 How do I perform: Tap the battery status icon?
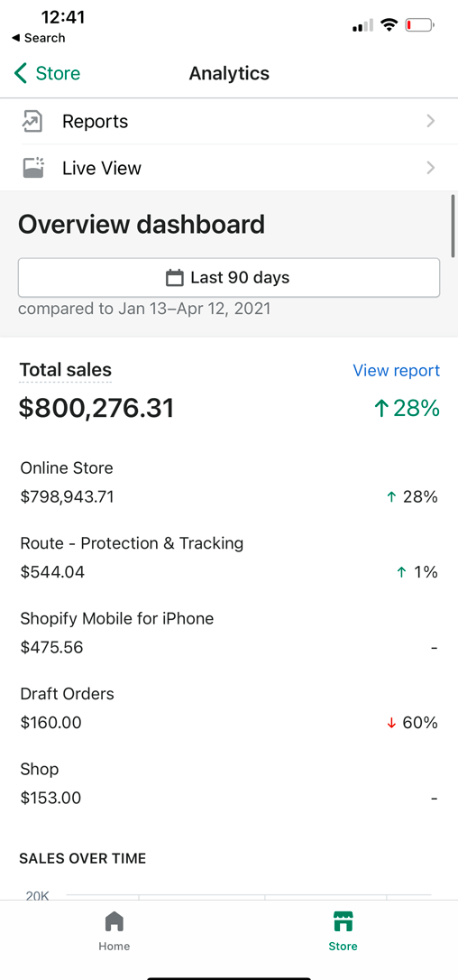(x=419, y=25)
